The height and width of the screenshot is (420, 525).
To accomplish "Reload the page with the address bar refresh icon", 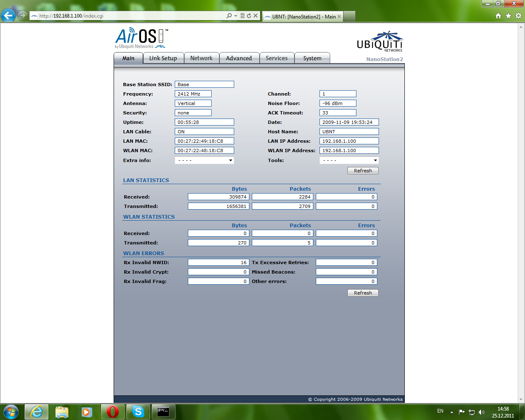I will coord(249,16).
